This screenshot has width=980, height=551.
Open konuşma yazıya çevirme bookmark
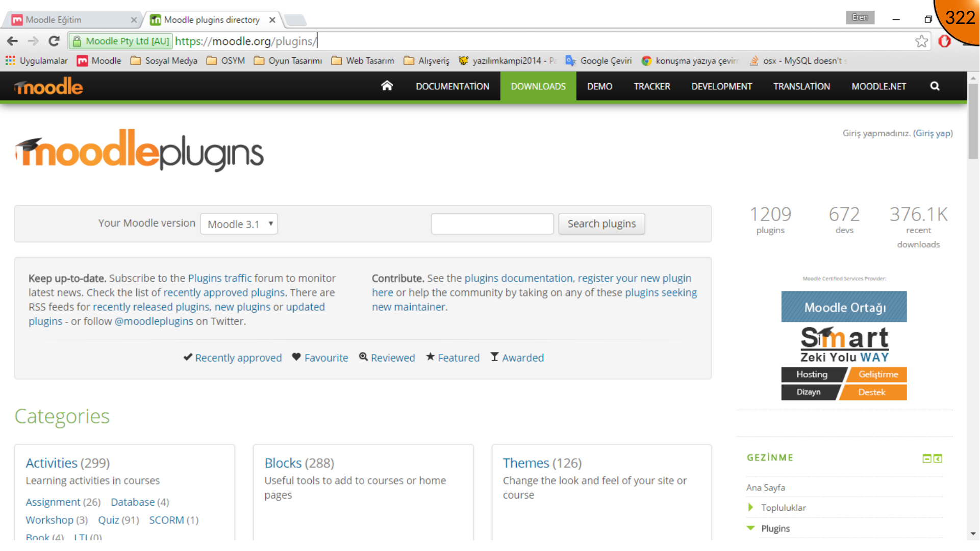click(690, 61)
